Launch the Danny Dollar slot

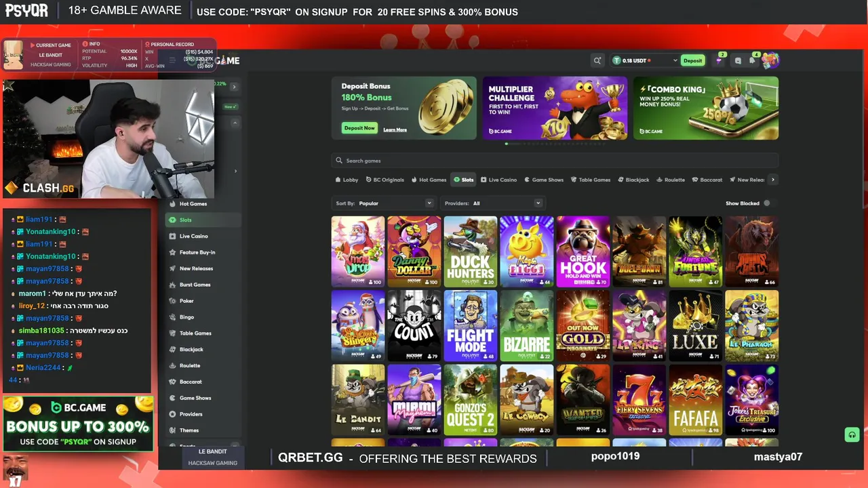[x=414, y=251]
